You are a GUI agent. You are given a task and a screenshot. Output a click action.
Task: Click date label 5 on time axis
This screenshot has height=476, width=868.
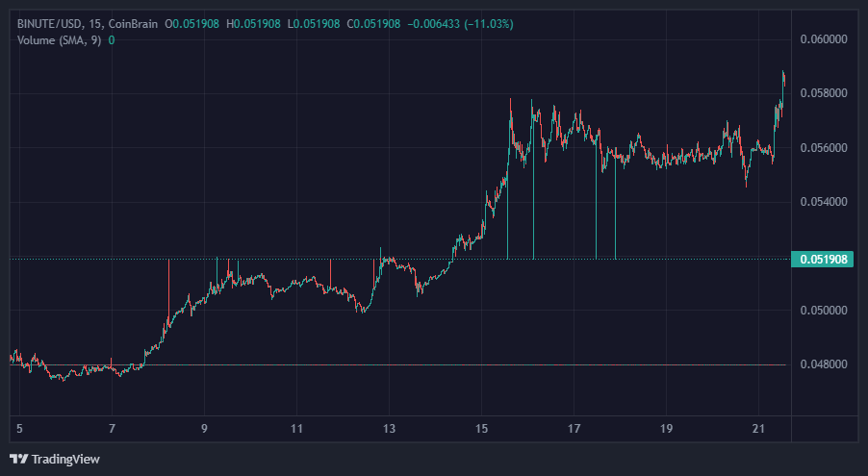tap(19, 429)
